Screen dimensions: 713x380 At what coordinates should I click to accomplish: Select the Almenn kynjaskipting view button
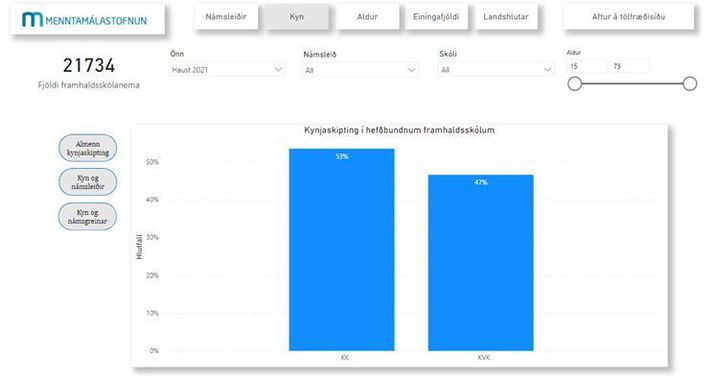point(88,148)
